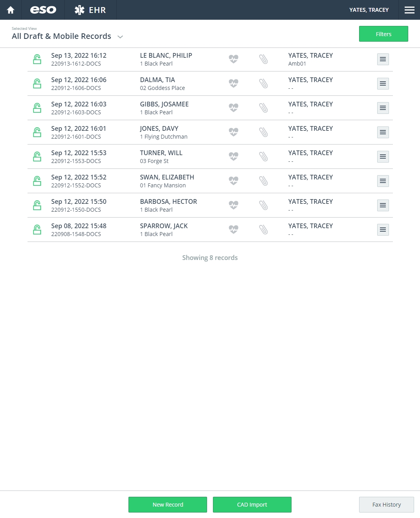Click the heart icon for BARBOSA, HECTOR
This screenshot has height=518, width=420.
233,205
